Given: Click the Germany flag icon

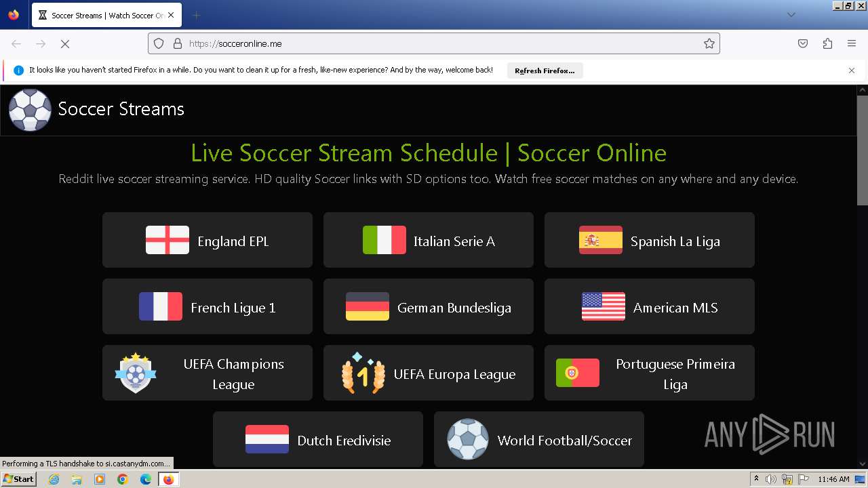Looking at the screenshot, I should 368,306.
